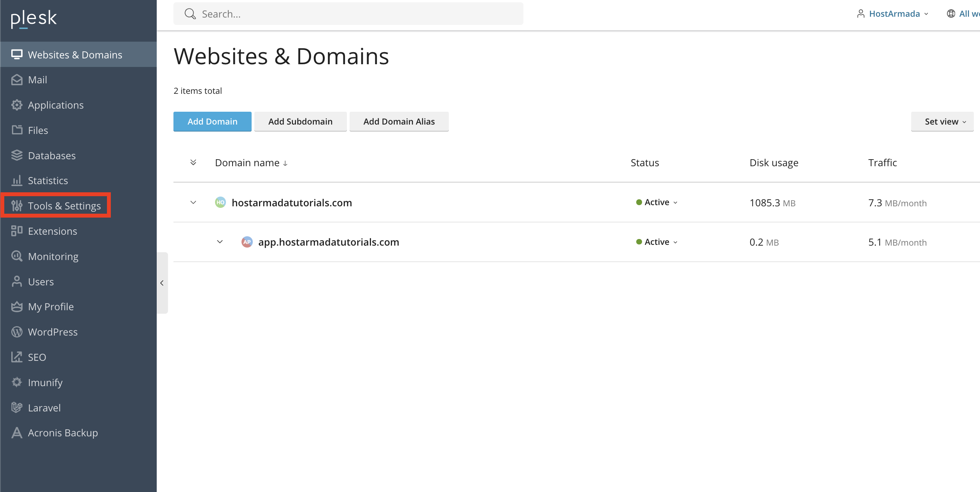Viewport: 980px width, 492px height.
Task: Click the Applications gear icon
Action: click(17, 105)
